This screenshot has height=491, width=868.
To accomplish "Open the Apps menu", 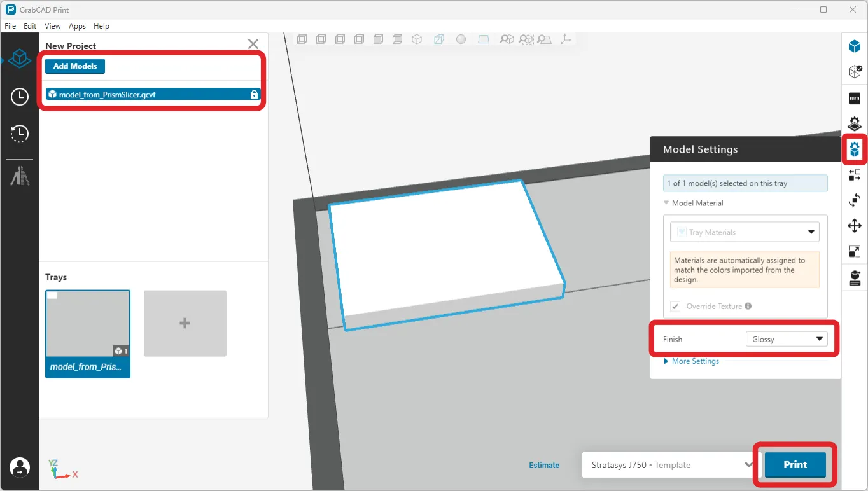I will pos(76,26).
